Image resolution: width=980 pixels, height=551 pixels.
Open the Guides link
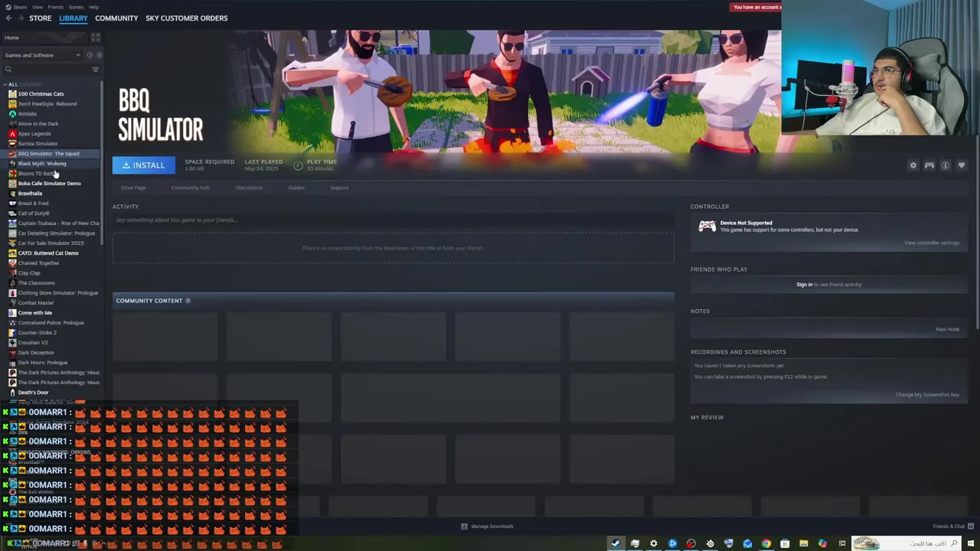click(x=296, y=187)
